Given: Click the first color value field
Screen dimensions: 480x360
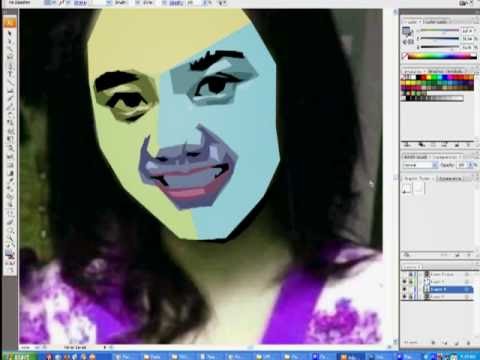Looking at the screenshot, I should point(467,31).
